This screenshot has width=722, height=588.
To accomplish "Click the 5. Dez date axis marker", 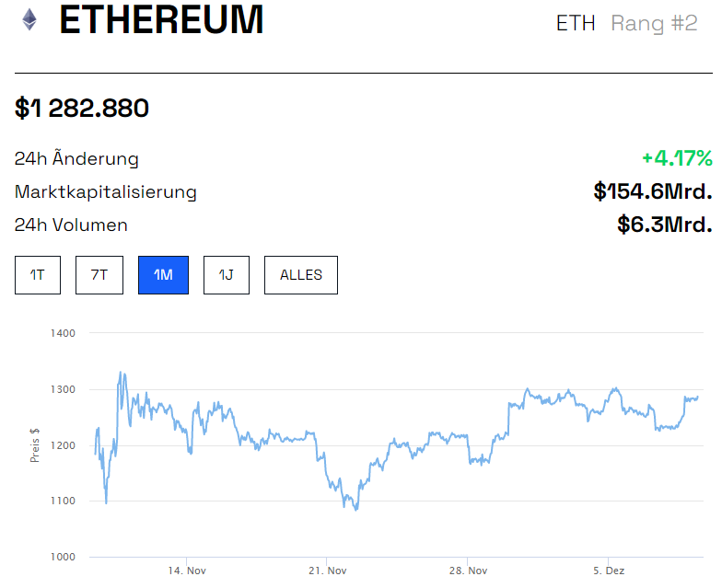I will (609, 571).
